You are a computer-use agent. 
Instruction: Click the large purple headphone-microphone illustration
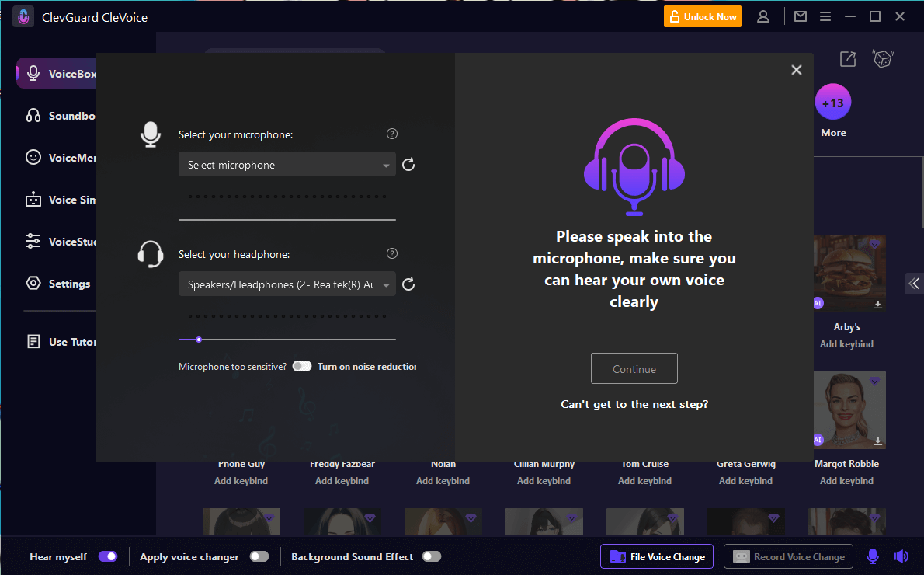pos(634,166)
